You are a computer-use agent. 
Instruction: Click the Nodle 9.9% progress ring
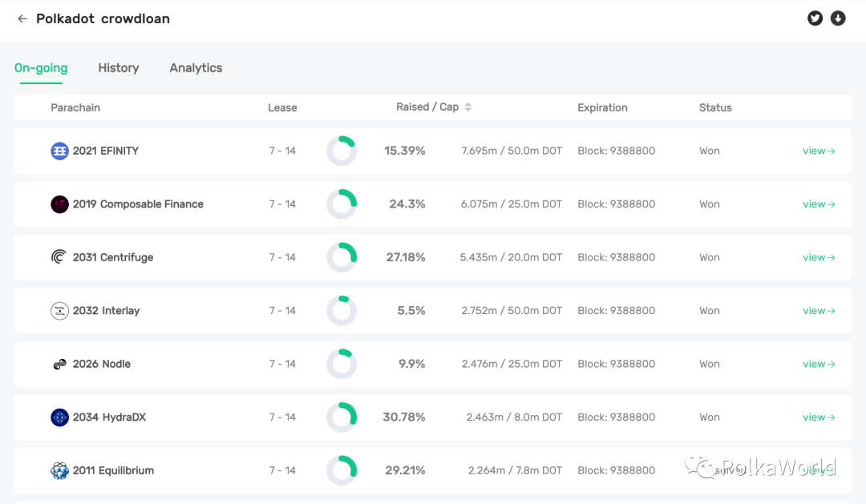click(342, 364)
